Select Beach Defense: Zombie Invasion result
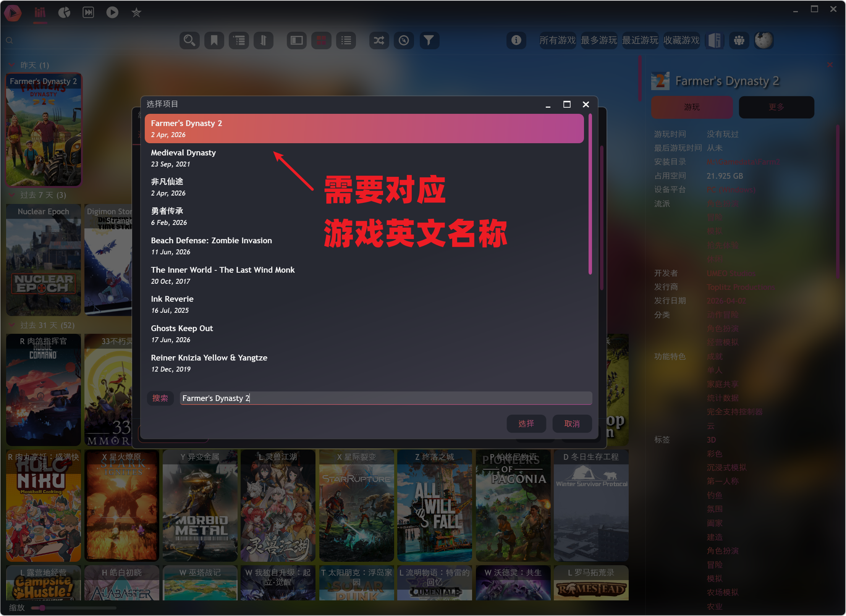 pyautogui.click(x=364, y=246)
